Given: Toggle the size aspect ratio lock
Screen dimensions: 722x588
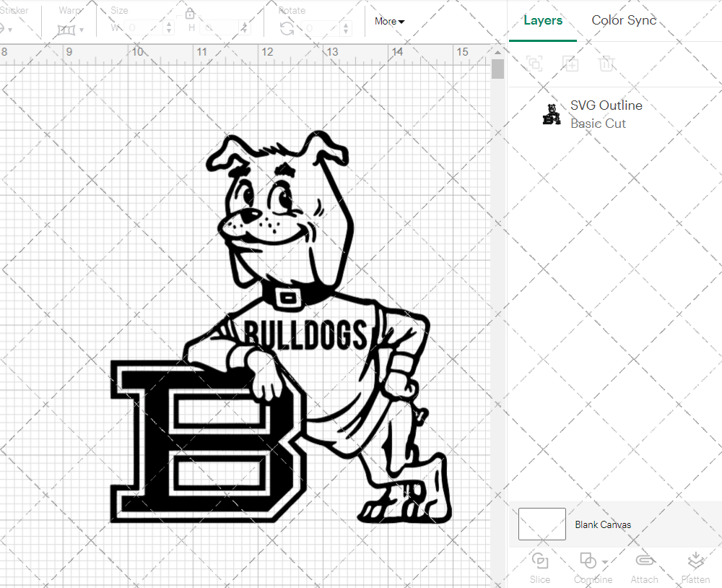Looking at the screenshot, I should point(190,14).
